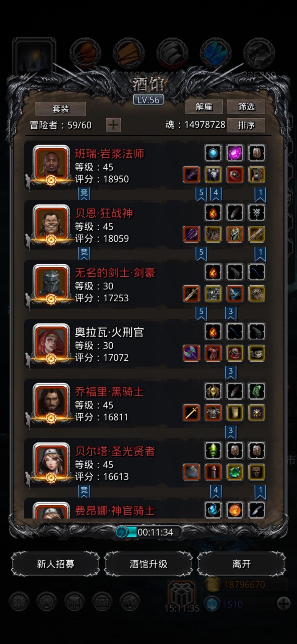Click 离开 to leave the tavern
The image size is (297, 644).
click(241, 564)
